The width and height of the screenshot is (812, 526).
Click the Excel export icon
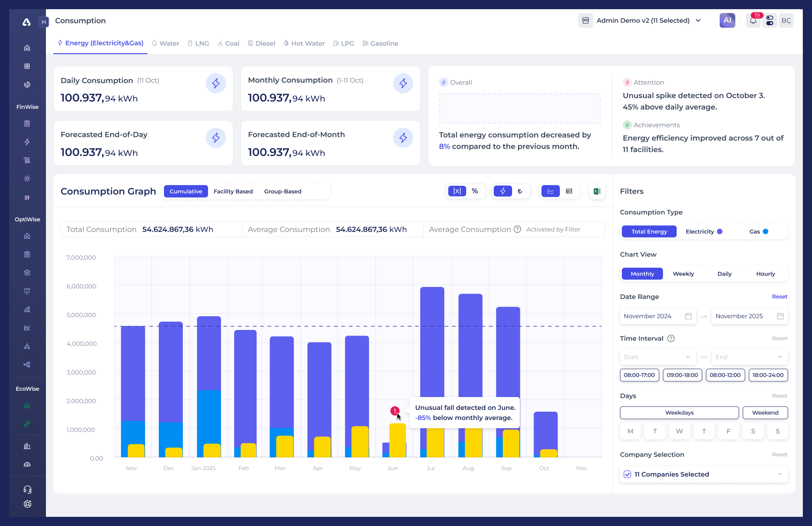click(597, 191)
